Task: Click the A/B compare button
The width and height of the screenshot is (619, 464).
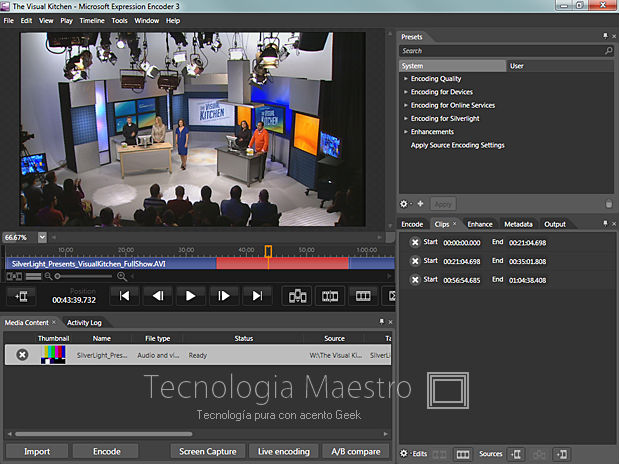Action: 356,451
